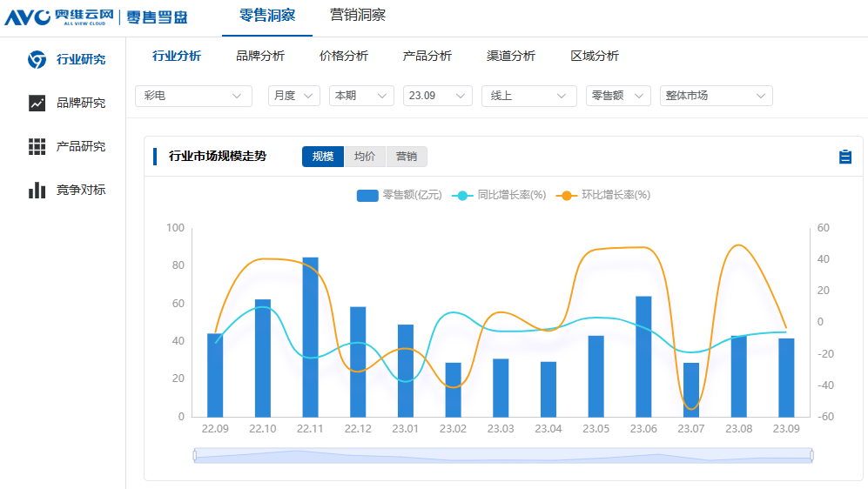Viewport: 868px width, 489px height.
Task: Click the 营销 chart button
Action: tap(407, 157)
